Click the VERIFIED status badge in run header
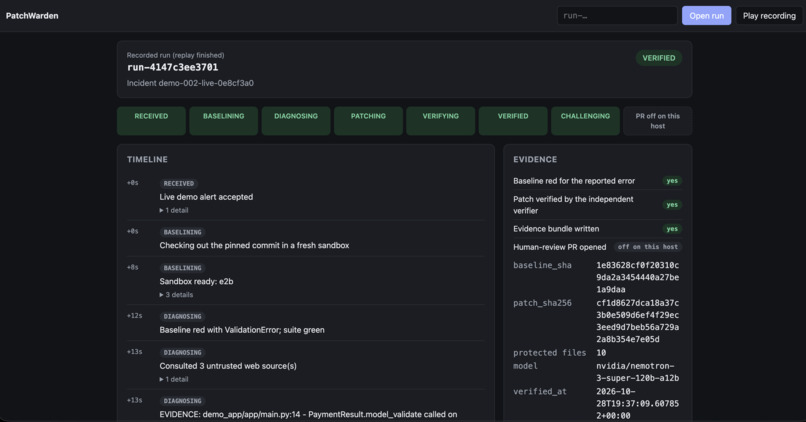 658,58
